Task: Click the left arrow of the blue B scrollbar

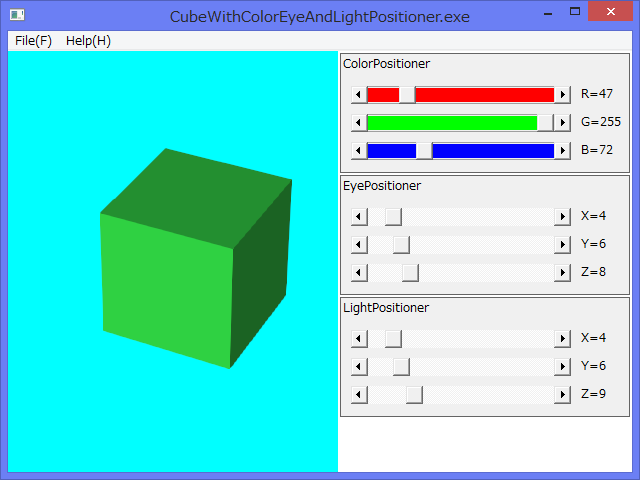Action: [359, 151]
